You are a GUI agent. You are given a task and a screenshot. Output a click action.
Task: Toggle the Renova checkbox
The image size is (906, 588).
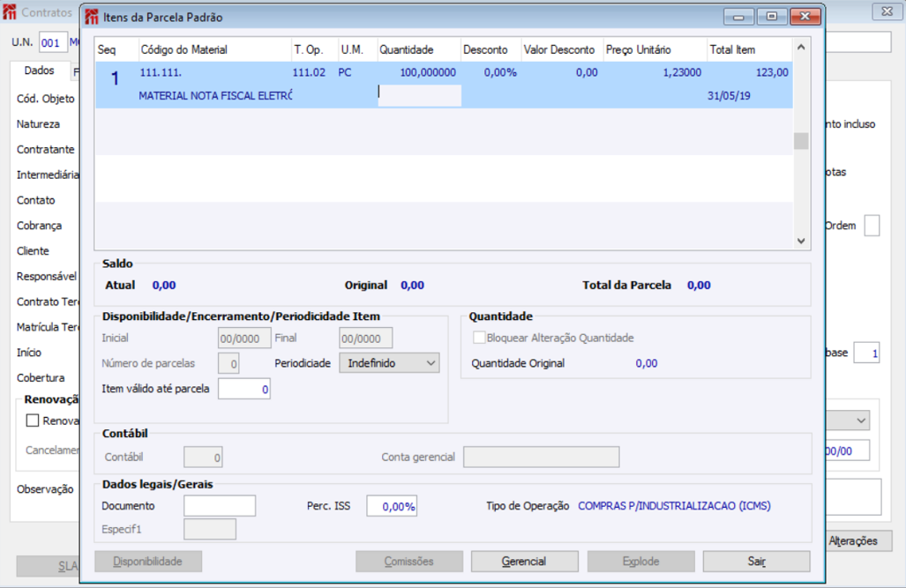(33, 421)
